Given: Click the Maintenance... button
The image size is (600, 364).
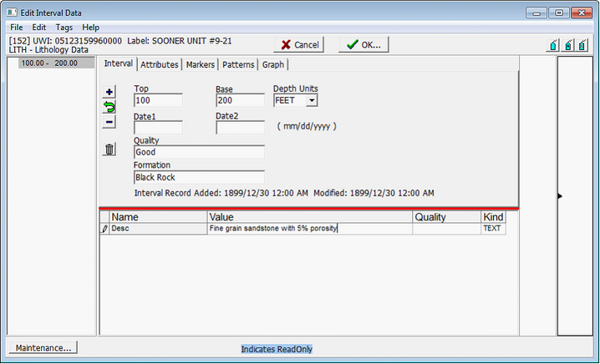Looking at the screenshot, I should click(43, 347).
